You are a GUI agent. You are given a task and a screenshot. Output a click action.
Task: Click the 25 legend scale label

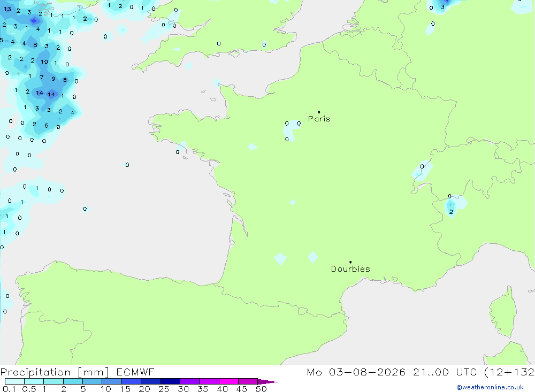point(164,389)
